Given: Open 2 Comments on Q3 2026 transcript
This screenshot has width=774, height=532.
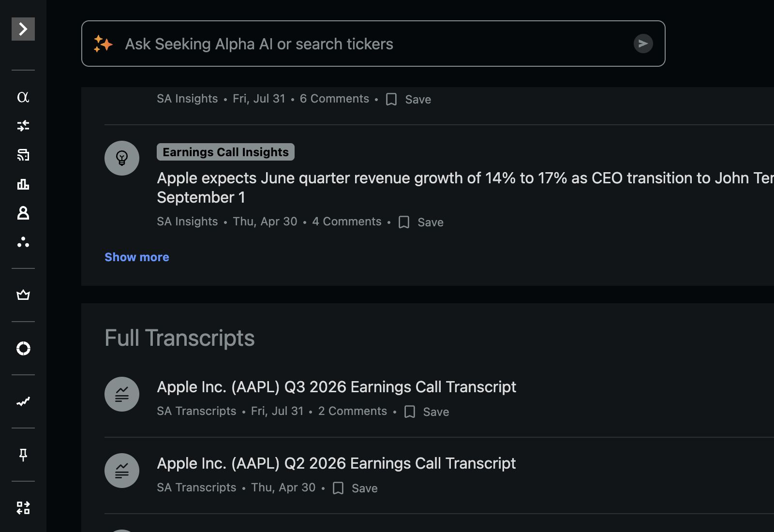Looking at the screenshot, I should click(353, 411).
